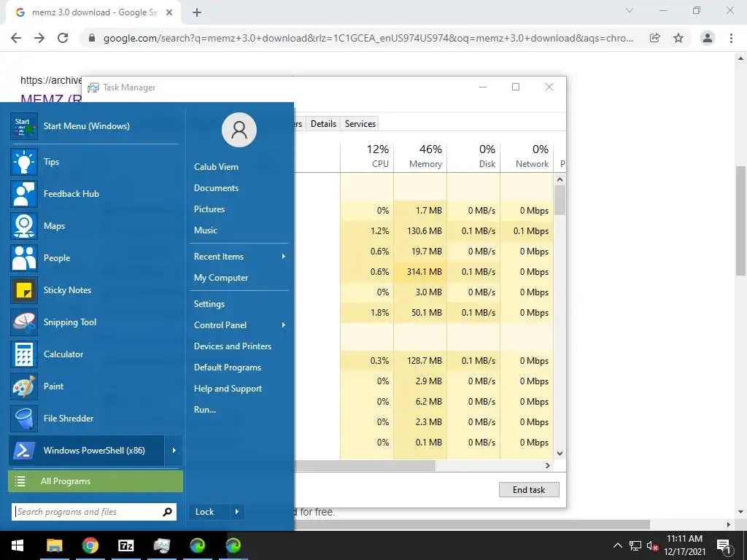Click Calub Viem user name

point(216,167)
